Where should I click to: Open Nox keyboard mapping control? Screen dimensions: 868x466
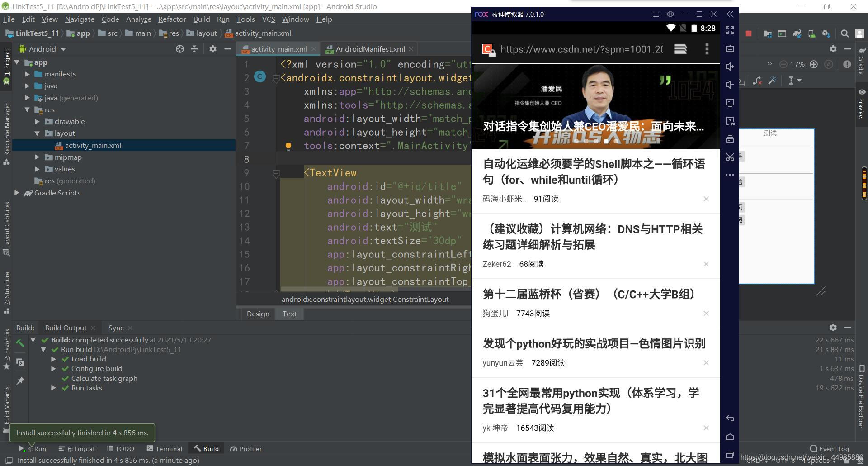730,48
